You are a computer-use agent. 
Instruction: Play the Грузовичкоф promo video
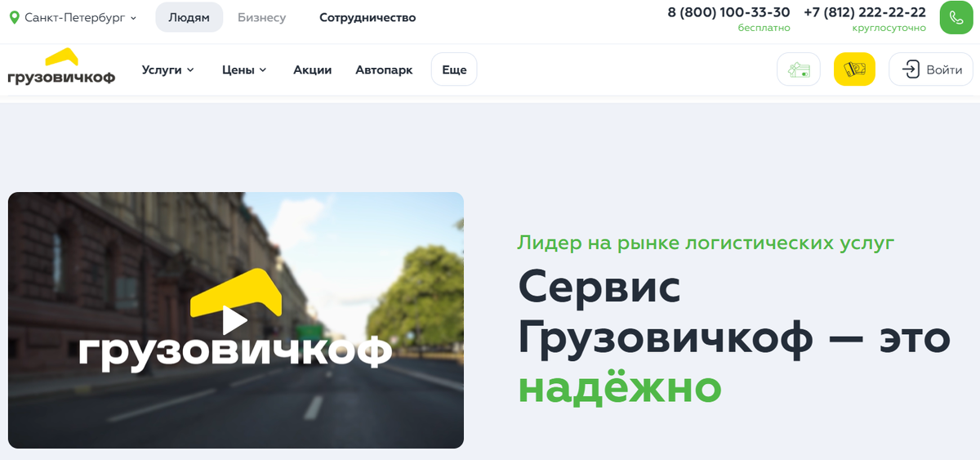235,320
